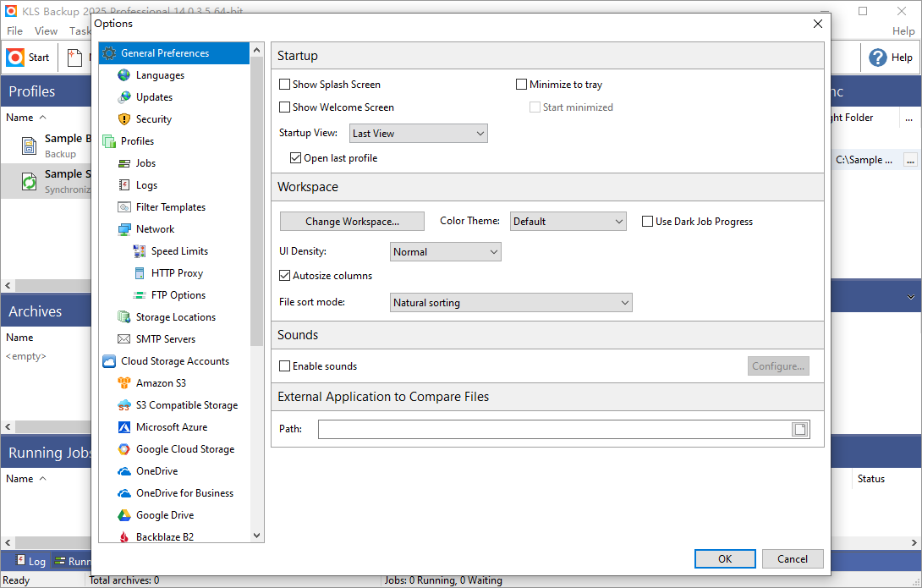Toggle Enable sounds checkbox

click(284, 366)
